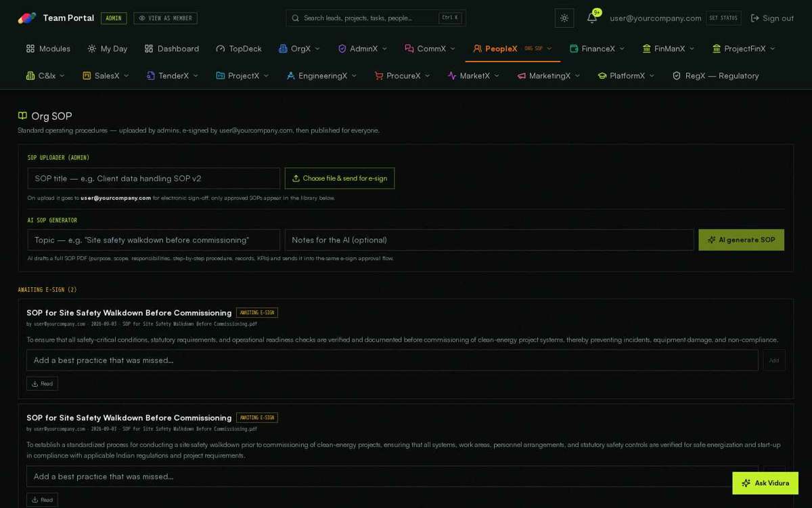Click the Team Portal logo icon
The height and width of the screenshot is (508, 812).
pyautogui.click(x=27, y=18)
